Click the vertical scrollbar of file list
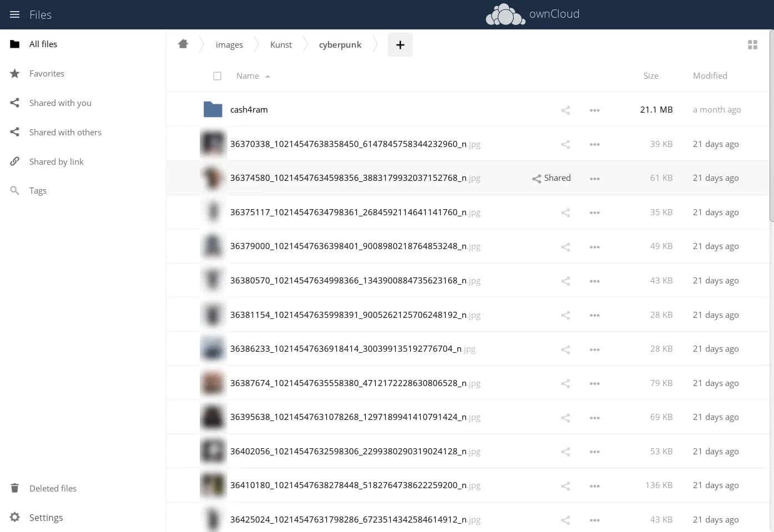The height and width of the screenshot is (532, 774). tap(771, 125)
